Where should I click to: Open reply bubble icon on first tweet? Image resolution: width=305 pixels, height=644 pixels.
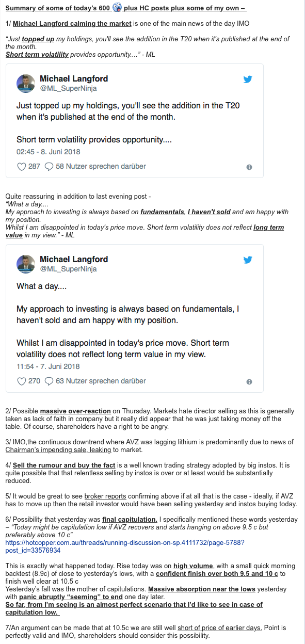[49, 167]
